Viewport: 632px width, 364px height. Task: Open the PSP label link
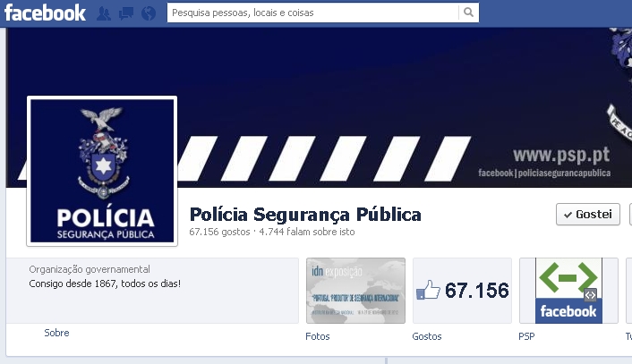[526, 336]
